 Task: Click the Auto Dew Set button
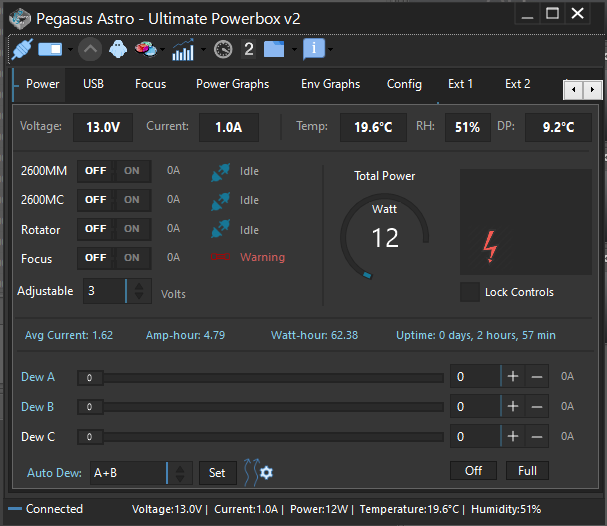pyautogui.click(x=218, y=473)
